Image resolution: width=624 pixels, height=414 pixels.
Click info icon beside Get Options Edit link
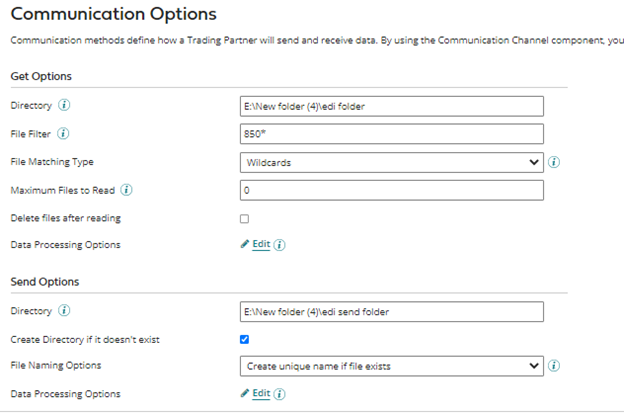pyautogui.click(x=280, y=245)
